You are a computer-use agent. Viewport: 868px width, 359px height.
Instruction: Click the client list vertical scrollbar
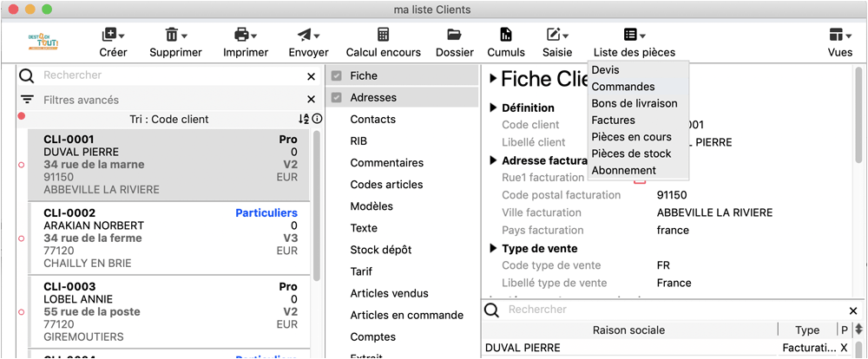[316, 206]
